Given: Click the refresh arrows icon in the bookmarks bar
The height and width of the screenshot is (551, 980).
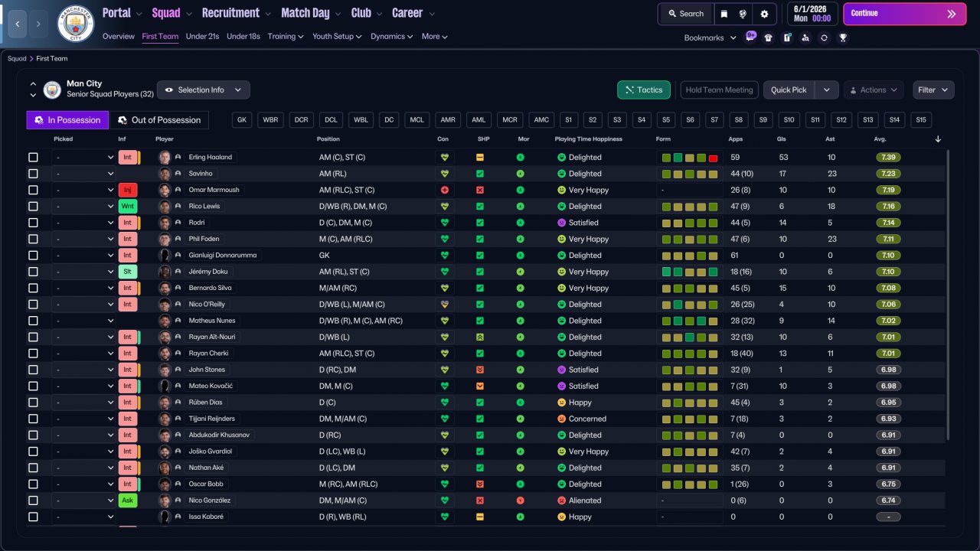Looking at the screenshot, I should (x=824, y=37).
